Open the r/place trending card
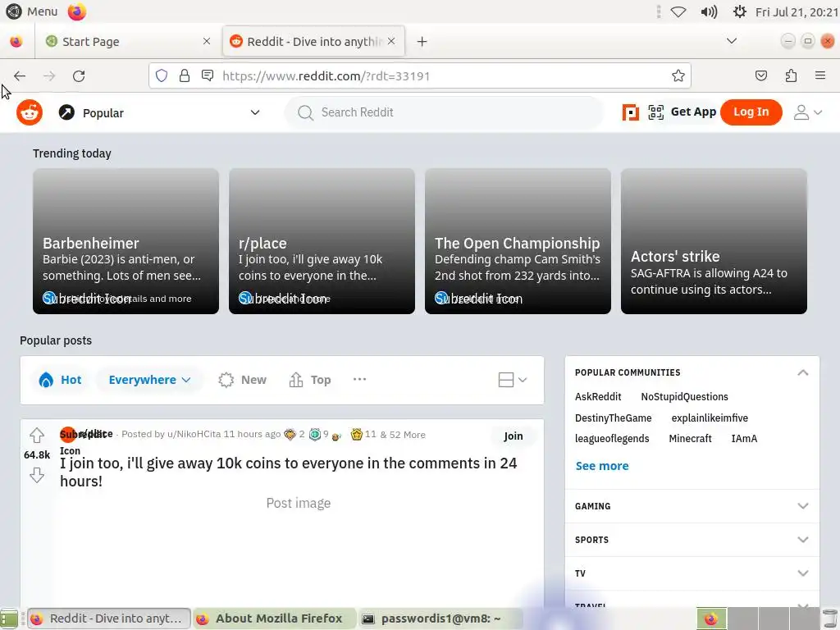 322,241
